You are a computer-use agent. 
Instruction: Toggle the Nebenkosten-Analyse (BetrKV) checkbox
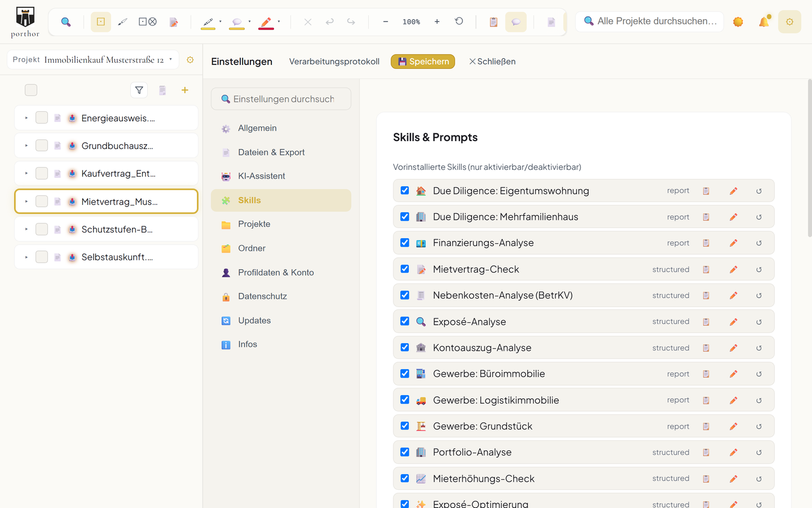(405, 295)
